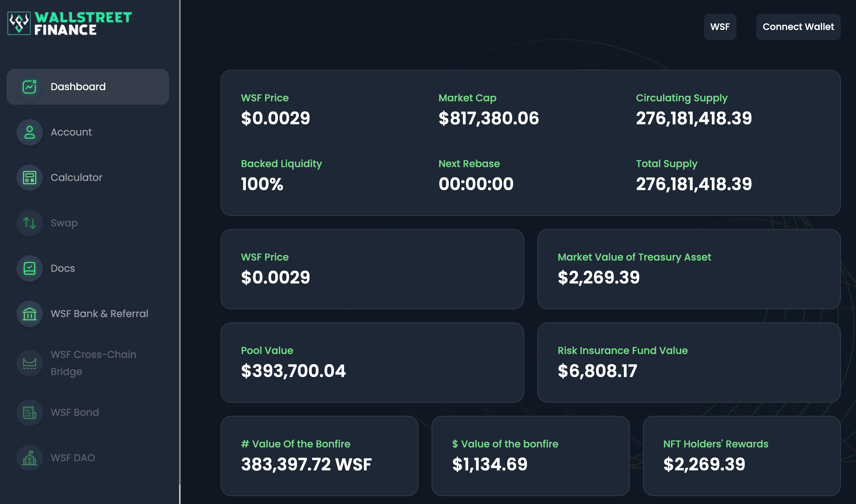Click NFT Holders' Rewards $2,269.39
The image size is (856, 504).
pyautogui.click(x=704, y=464)
